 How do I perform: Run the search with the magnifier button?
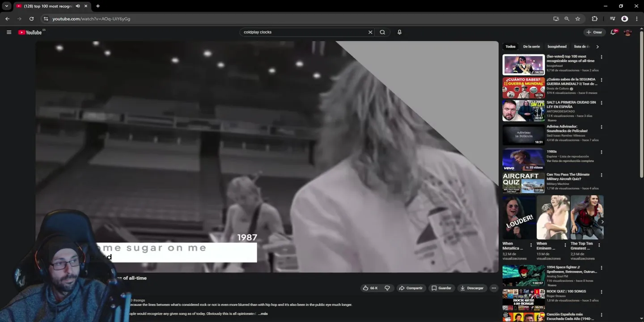[382, 32]
